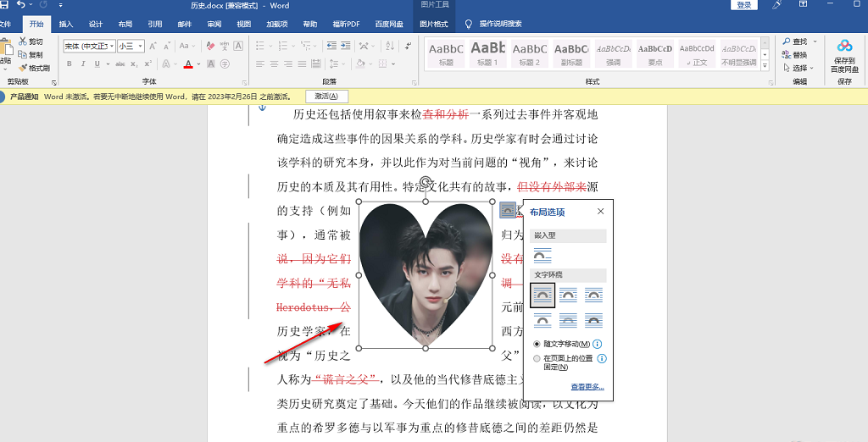868x442 pixels.
Task: Close the 布局选项 panel
Action: [x=601, y=212]
